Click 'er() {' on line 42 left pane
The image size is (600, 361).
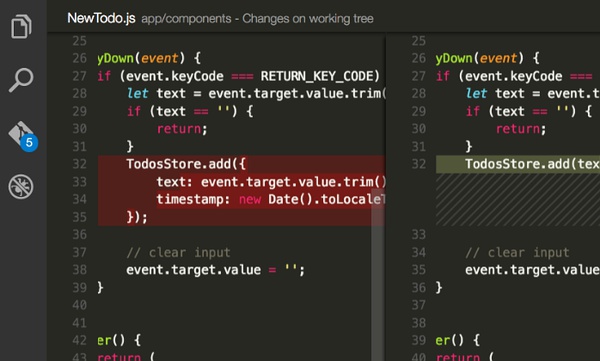tap(119, 340)
